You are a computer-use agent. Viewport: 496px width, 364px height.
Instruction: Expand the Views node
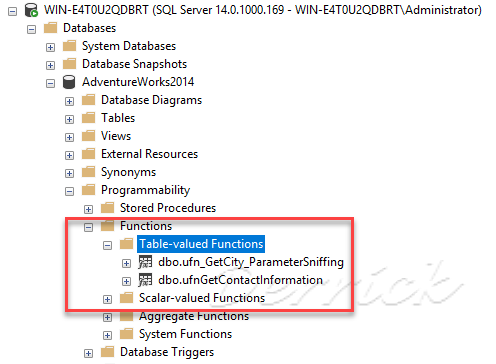point(69,138)
